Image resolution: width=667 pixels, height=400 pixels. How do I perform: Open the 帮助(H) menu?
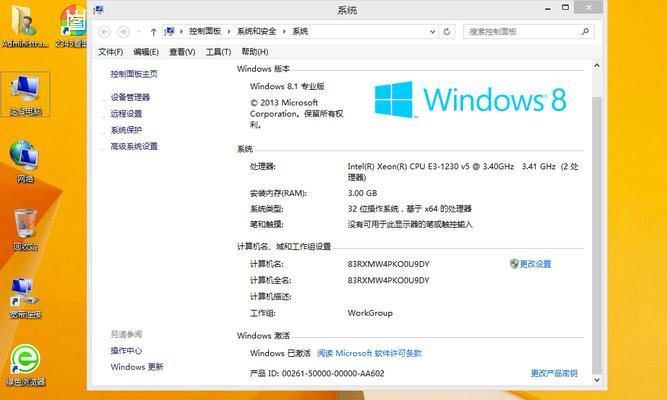[255, 52]
